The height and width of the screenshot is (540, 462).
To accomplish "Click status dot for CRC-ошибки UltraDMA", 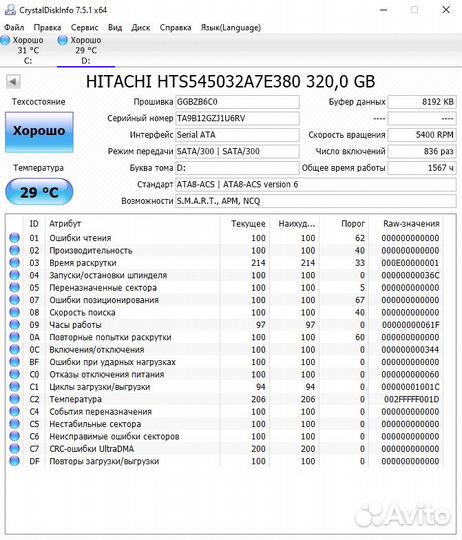I will point(14,449).
